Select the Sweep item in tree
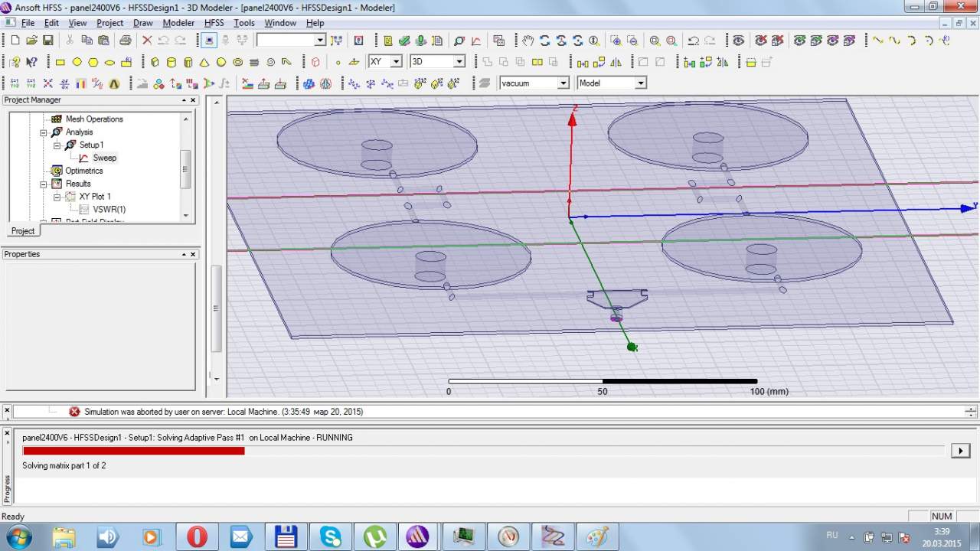Screen dimensions: 980x551 click(104, 158)
